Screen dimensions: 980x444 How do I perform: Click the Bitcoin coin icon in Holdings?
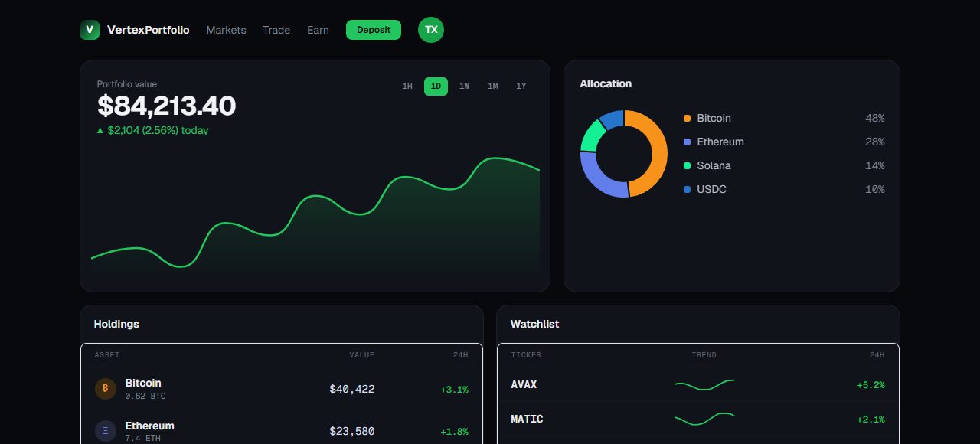pyautogui.click(x=106, y=389)
